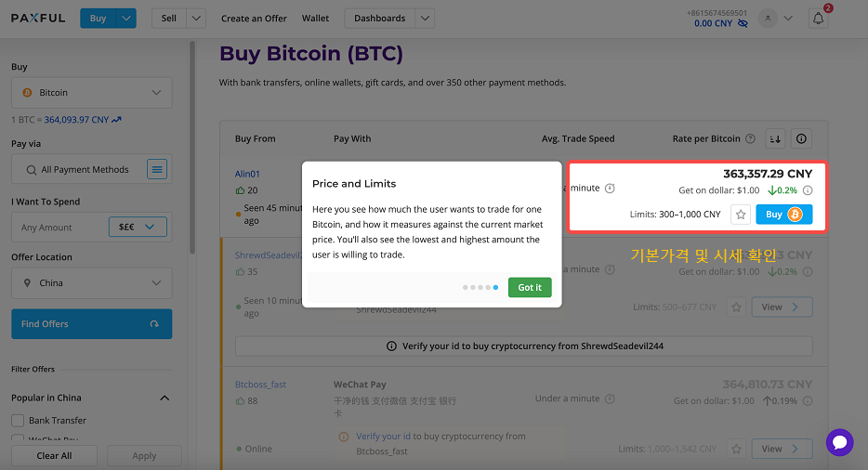This screenshot has height=470, width=868.
Task: Click the Find Offers button
Action: (92, 324)
